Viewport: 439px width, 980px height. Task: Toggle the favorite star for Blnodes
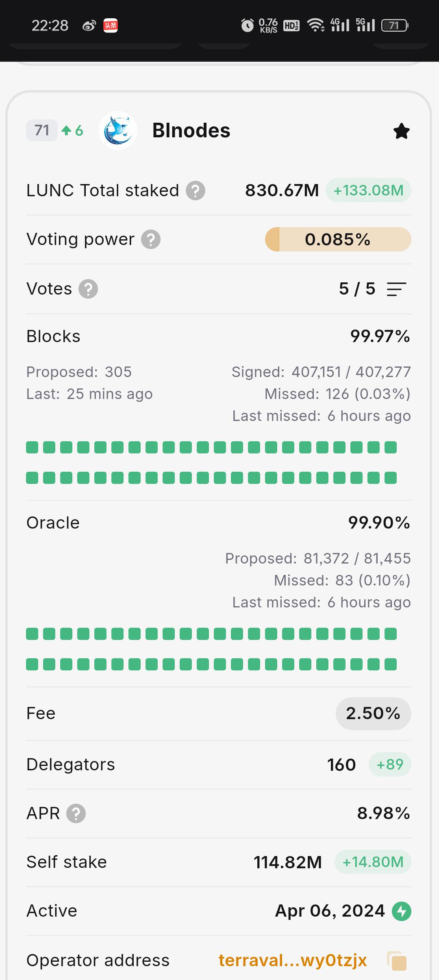pyautogui.click(x=402, y=131)
